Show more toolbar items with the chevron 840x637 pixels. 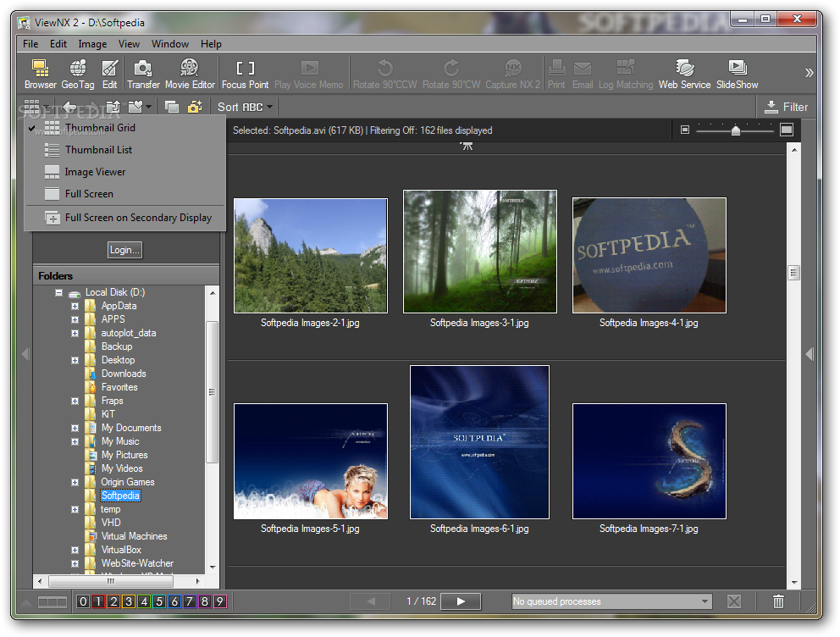point(809,73)
